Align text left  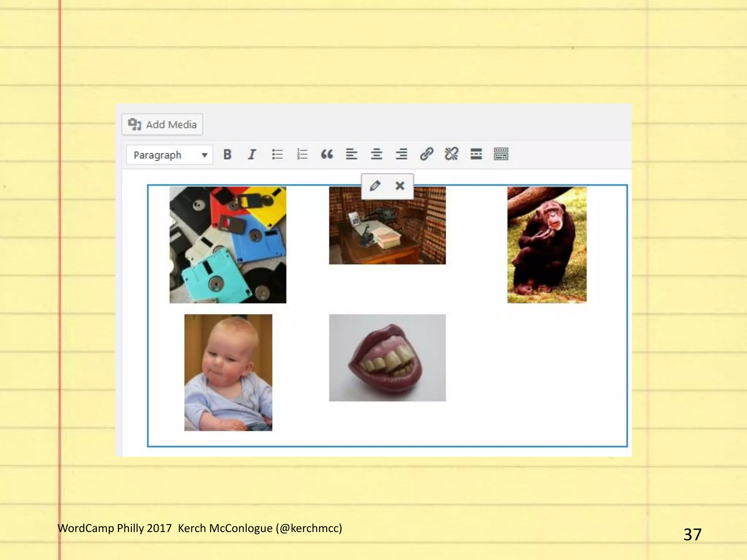tap(352, 155)
